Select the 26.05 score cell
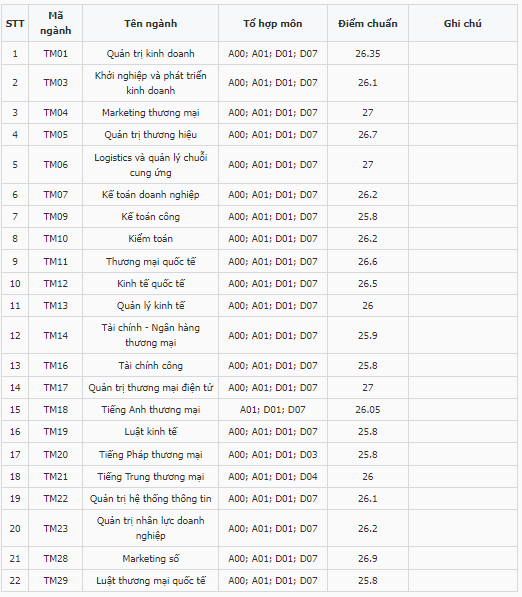This screenshot has height=597, width=522. click(367, 410)
